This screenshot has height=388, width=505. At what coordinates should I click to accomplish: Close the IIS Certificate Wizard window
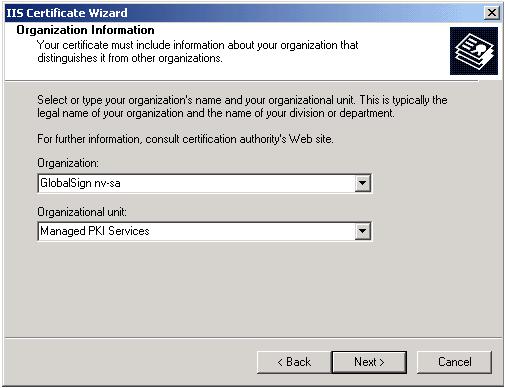(492, 13)
